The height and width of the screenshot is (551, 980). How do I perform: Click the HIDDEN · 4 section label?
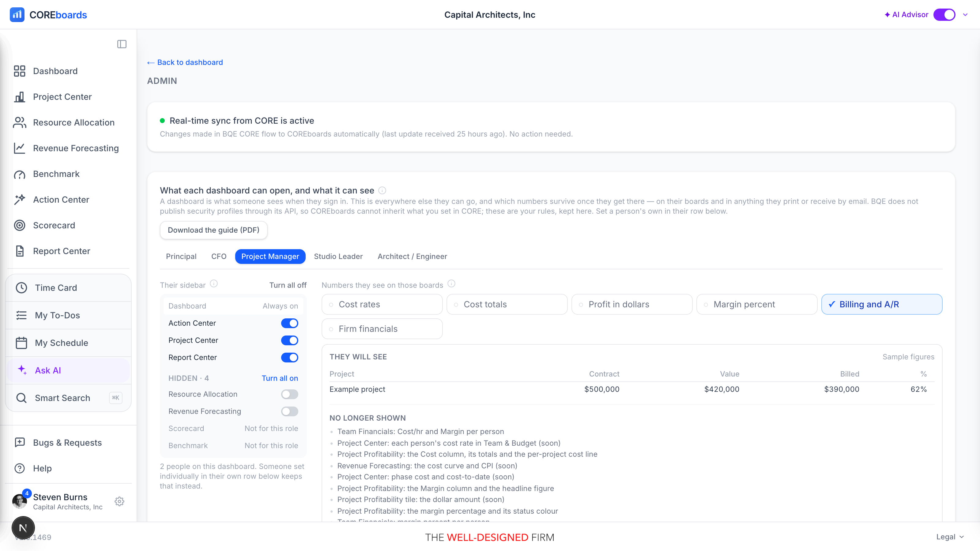point(189,378)
